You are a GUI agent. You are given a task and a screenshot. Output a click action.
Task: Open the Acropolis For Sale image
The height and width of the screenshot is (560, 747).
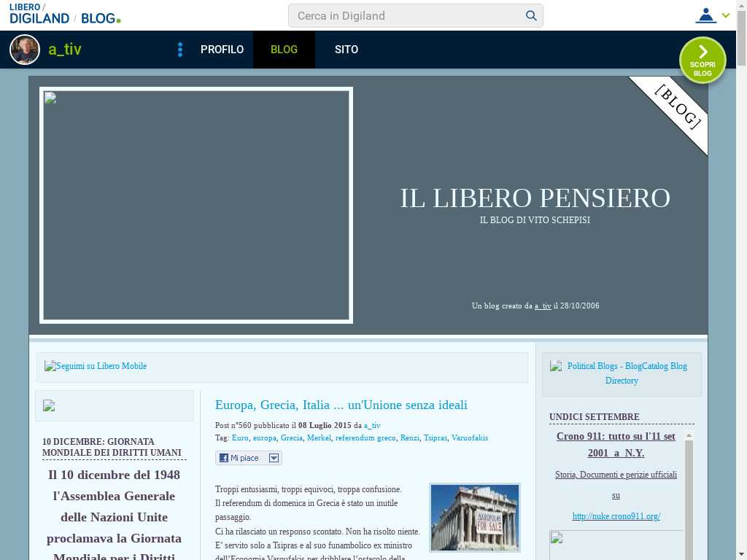tap(475, 517)
